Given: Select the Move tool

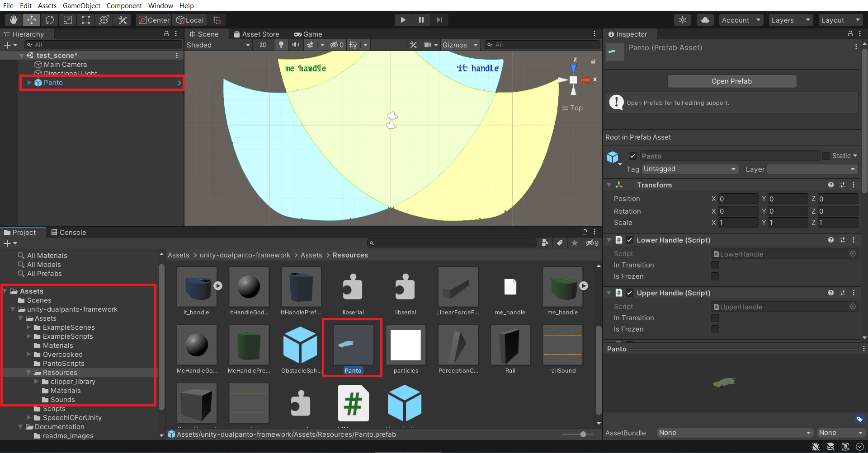Looking at the screenshot, I should click(x=32, y=20).
